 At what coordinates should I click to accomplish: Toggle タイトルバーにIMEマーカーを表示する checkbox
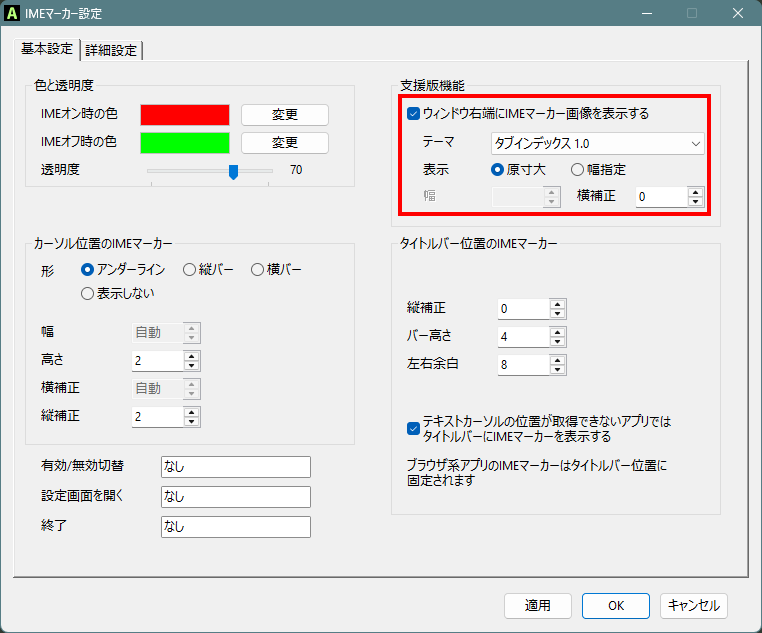click(x=413, y=428)
